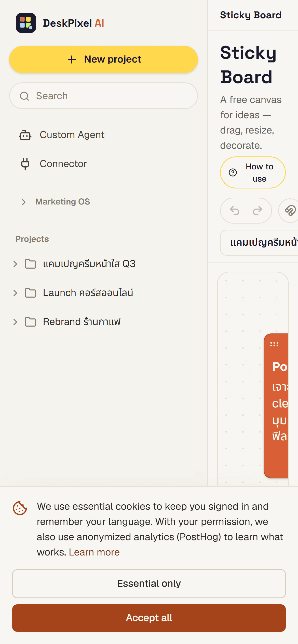
Task: Click the redo arrow icon
Action: [257, 211]
